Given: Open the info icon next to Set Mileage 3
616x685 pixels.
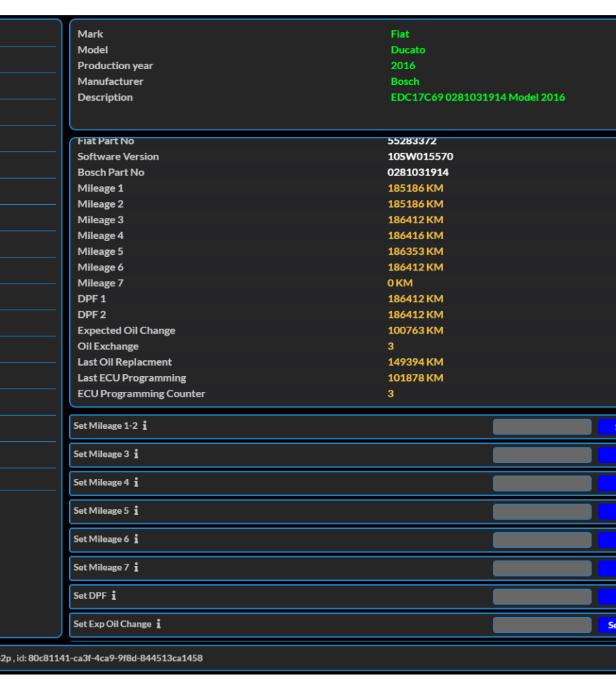Looking at the screenshot, I should [136, 454].
